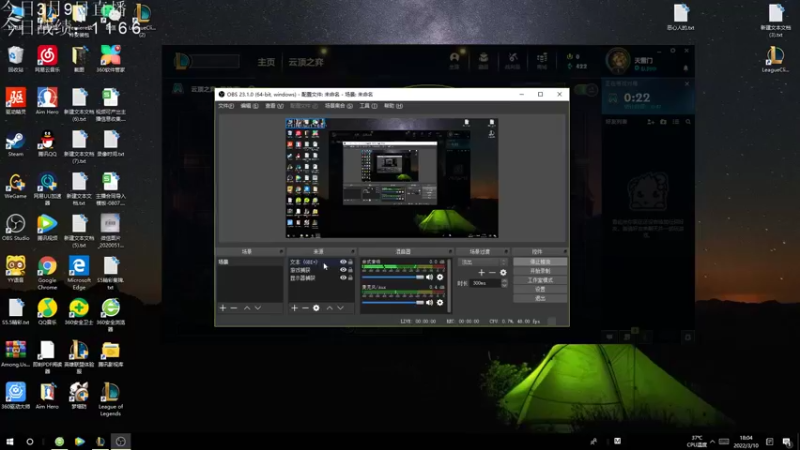Move scene up in Scenes panel
The image size is (800, 450).
(x=247, y=308)
